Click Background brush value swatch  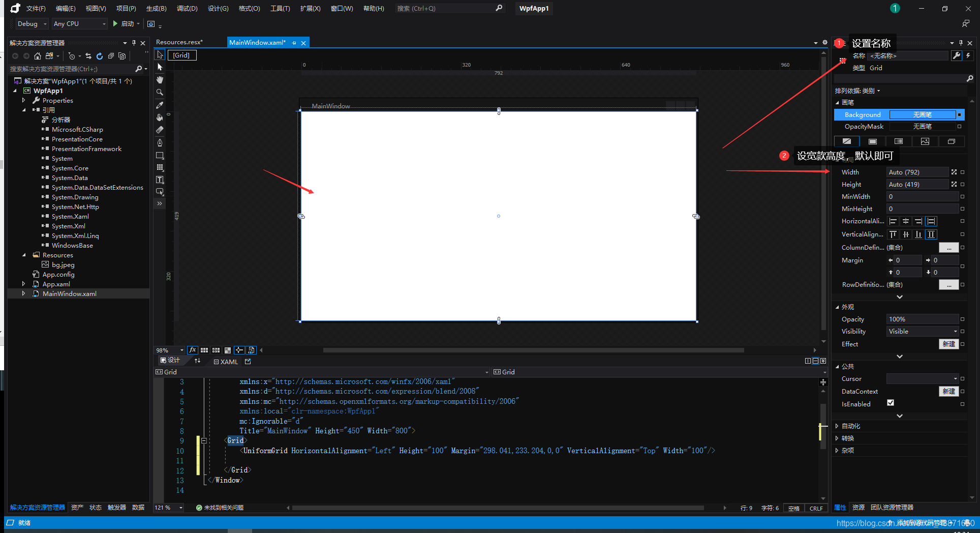(923, 115)
